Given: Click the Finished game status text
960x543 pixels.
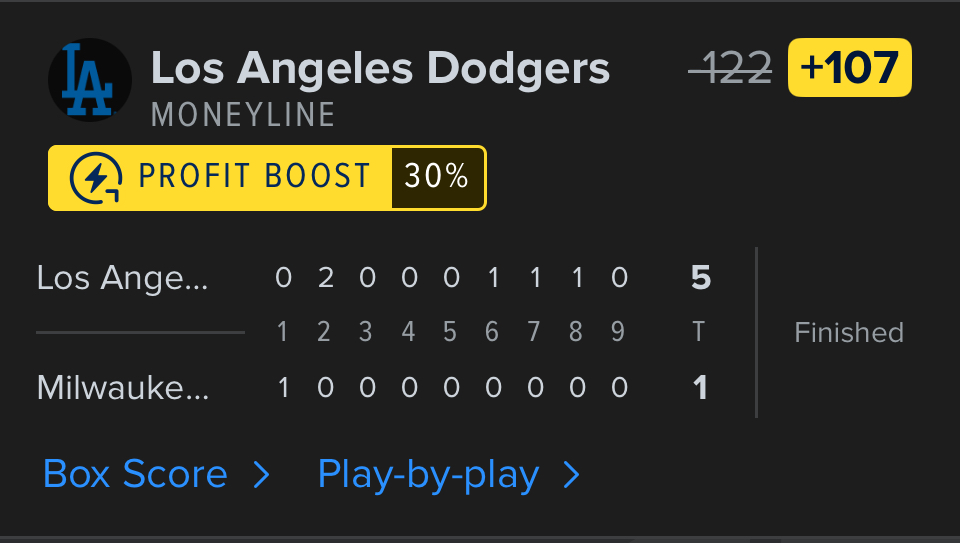Looking at the screenshot, I should tap(849, 332).
